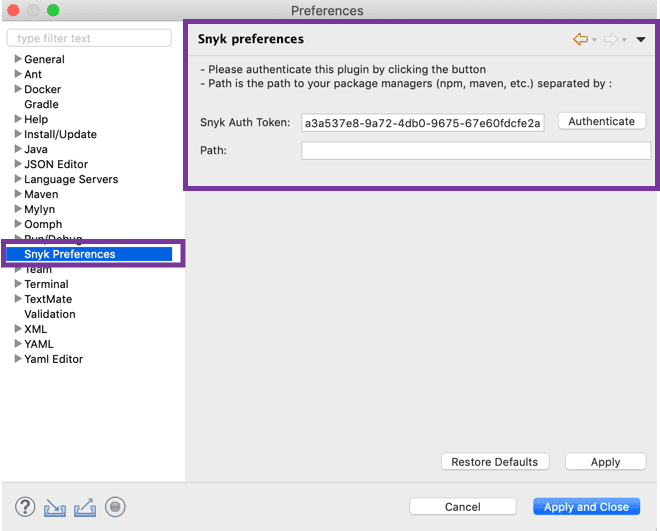The width and height of the screenshot is (660, 531).
Task: Click the forward navigation arrow
Action: 611,39
